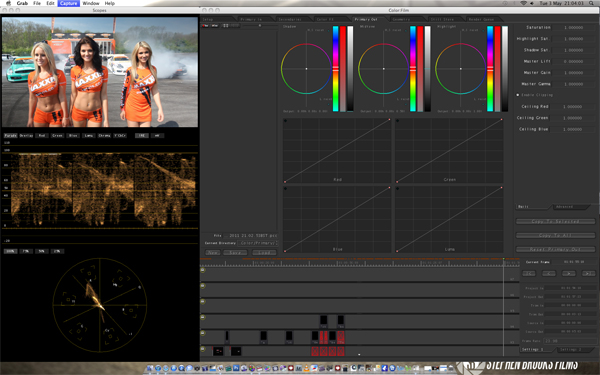
Task: Click the topmost track lock icon in timeline
Action: click(x=203, y=270)
